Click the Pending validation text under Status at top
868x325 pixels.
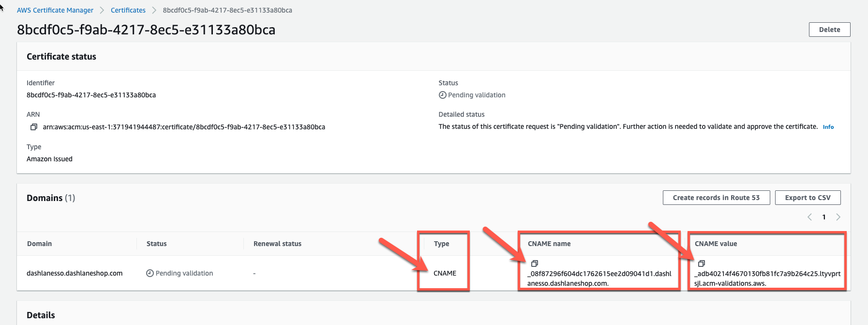coord(477,95)
